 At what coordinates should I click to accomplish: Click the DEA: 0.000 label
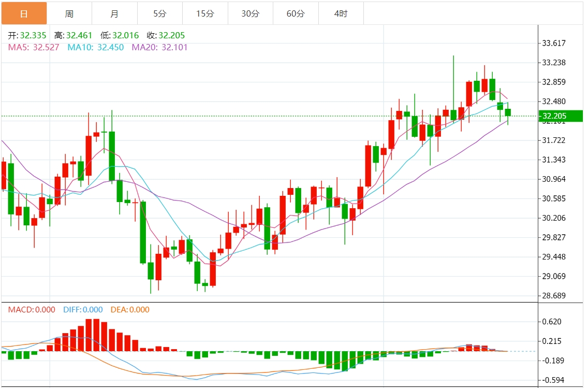coord(130,310)
